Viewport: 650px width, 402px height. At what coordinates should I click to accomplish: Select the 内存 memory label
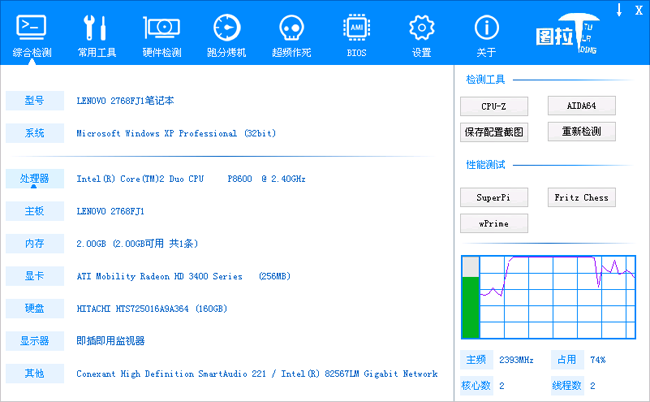(x=35, y=243)
